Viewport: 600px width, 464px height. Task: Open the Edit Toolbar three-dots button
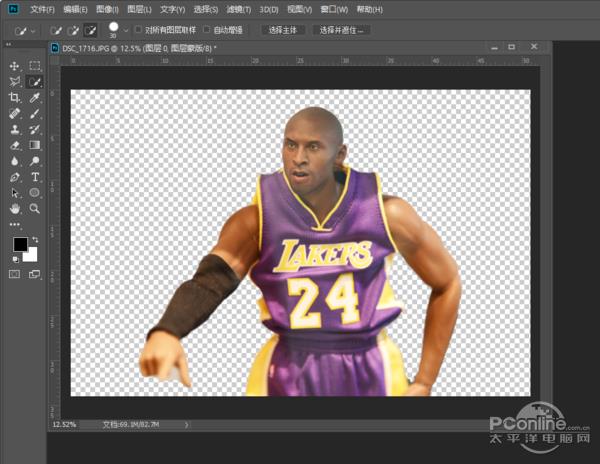pyautogui.click(x=15, y=225)
